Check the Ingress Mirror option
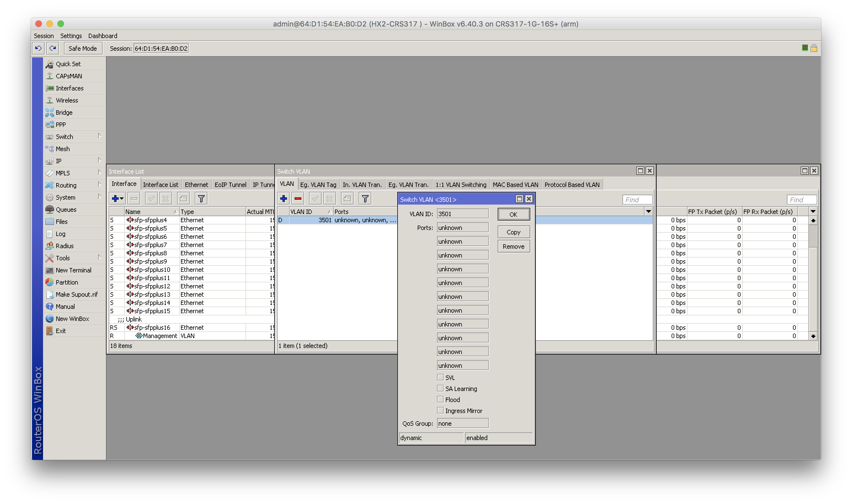The width and height of the screenshot is (852, 504). point(440,411)
